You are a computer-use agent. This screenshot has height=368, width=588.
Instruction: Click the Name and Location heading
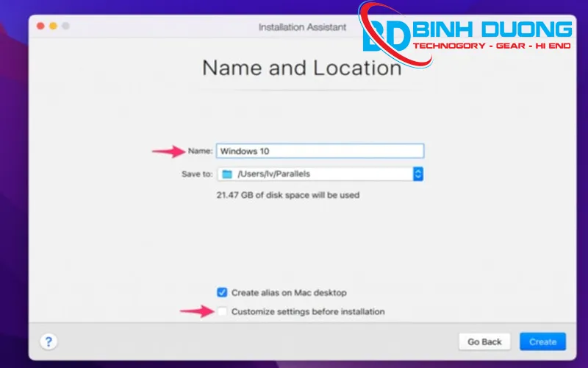pyautogui.click(x=302, y=68)
